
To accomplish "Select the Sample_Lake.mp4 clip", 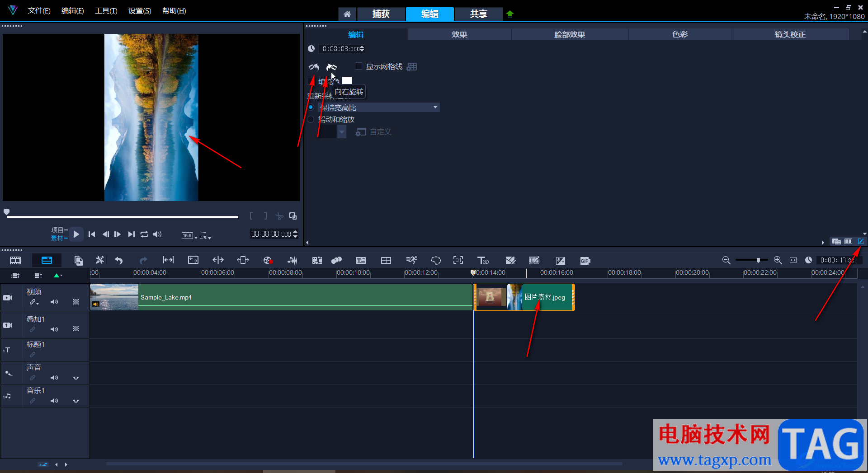I will tap(281, 297).
